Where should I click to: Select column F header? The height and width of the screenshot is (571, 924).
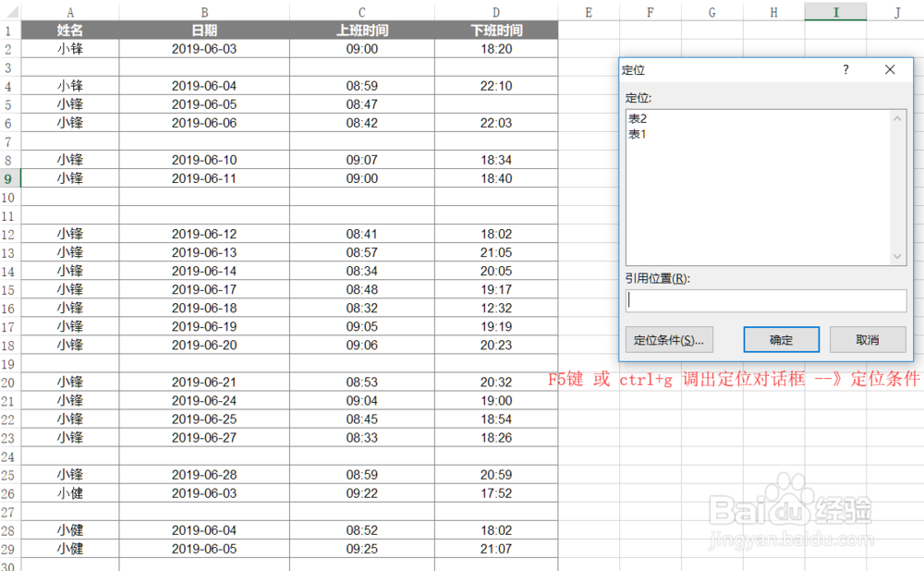(x=650, y=12)
